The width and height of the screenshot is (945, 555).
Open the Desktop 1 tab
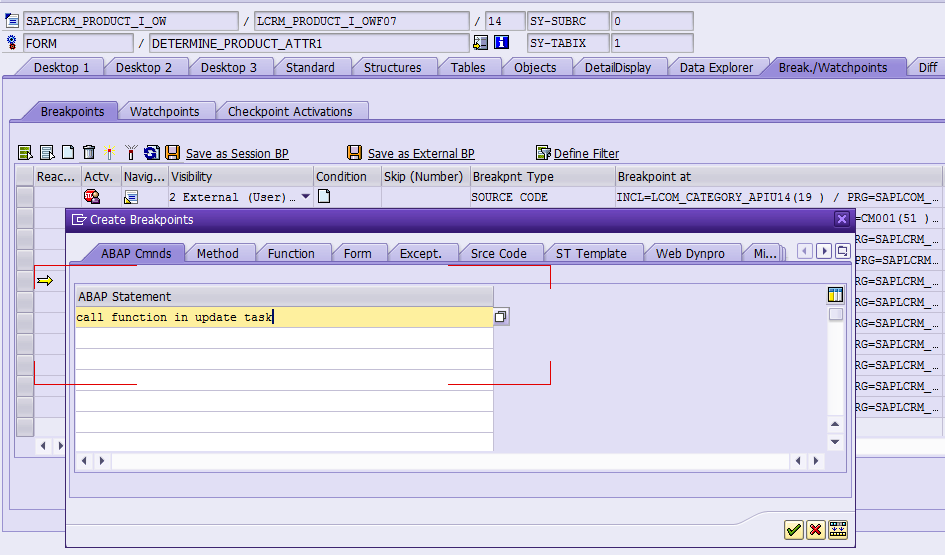coord(61,67)
